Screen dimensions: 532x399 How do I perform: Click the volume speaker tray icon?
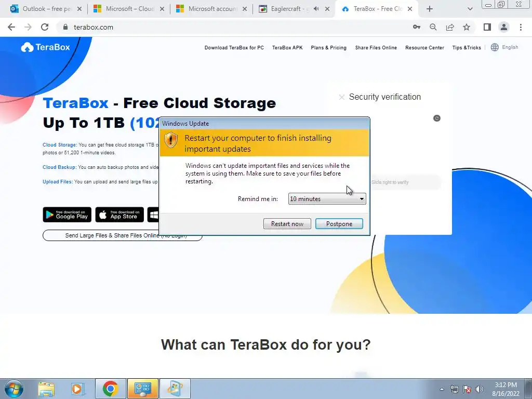[x=480, y=389]
